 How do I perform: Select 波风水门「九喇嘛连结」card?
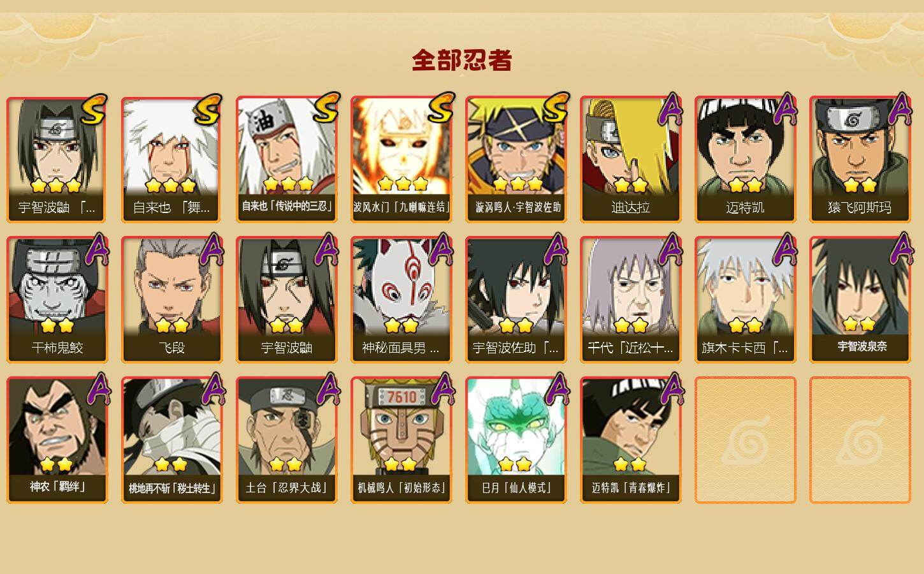coord(401,159)
